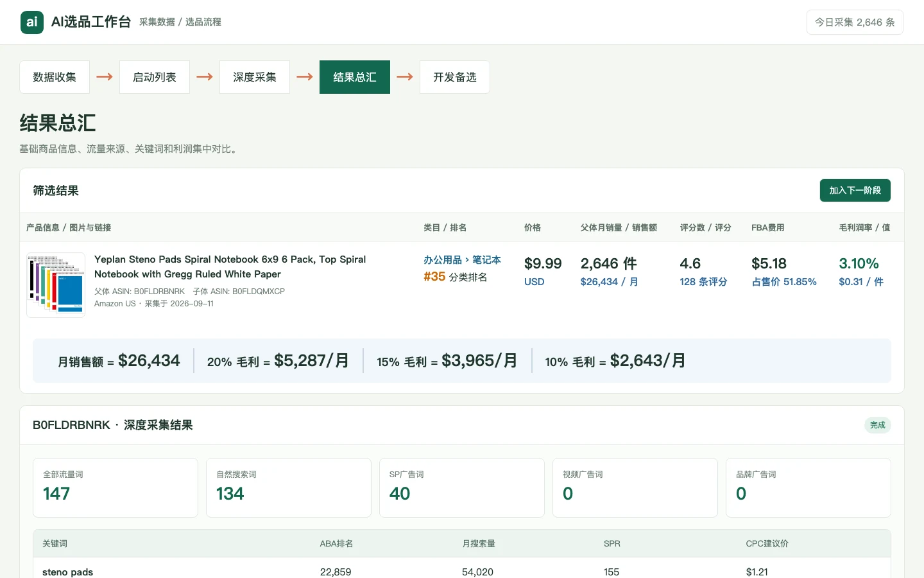The width and height of the screenshot is (924, 578).
Task: Click the SPR column header
Action: [x=612, y=543]
